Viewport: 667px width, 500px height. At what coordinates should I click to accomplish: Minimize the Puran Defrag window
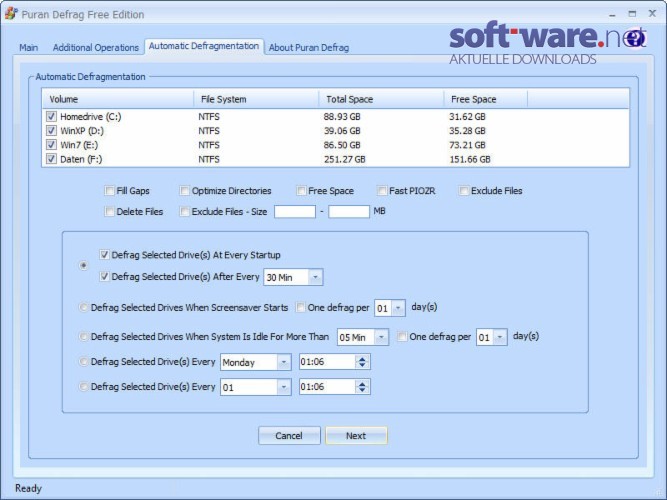click(x=612, y=15)
